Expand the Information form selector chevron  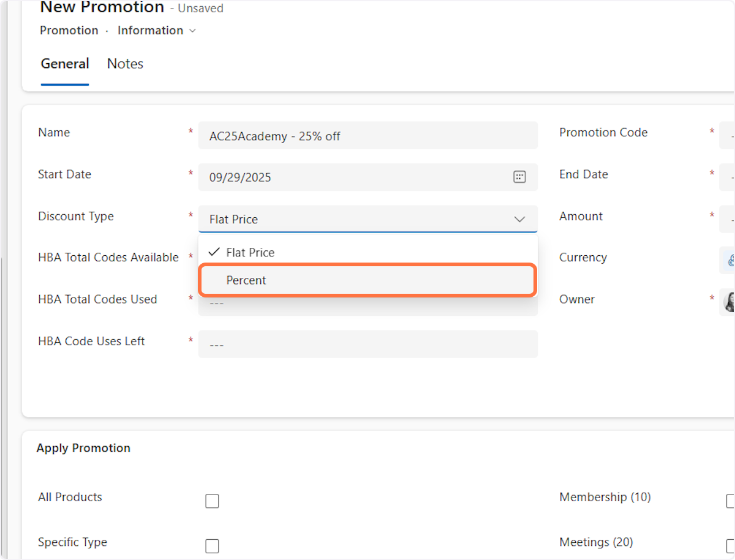pyautogui.click(x=192, y=31)
